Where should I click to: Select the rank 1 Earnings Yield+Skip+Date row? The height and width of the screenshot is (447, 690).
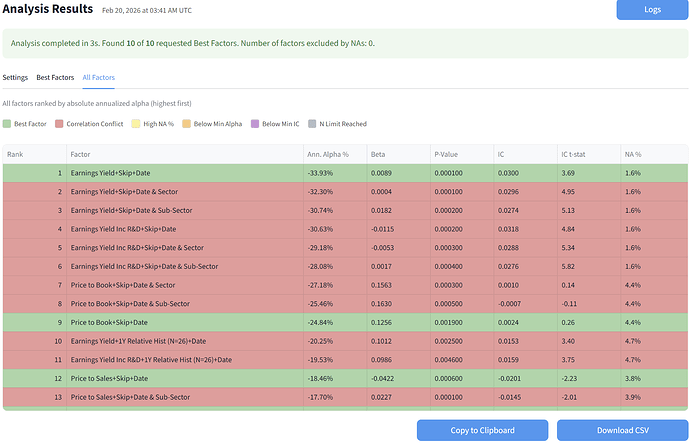tap(110, 173)
